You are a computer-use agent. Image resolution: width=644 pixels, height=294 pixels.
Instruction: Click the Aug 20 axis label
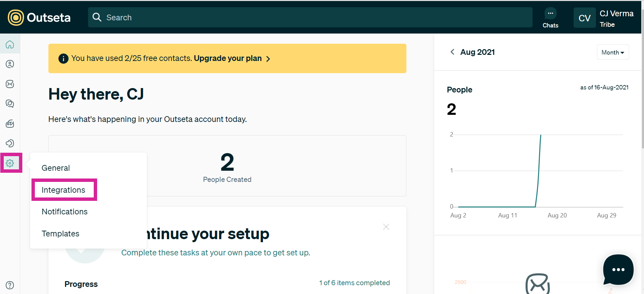tap(557, 215)
